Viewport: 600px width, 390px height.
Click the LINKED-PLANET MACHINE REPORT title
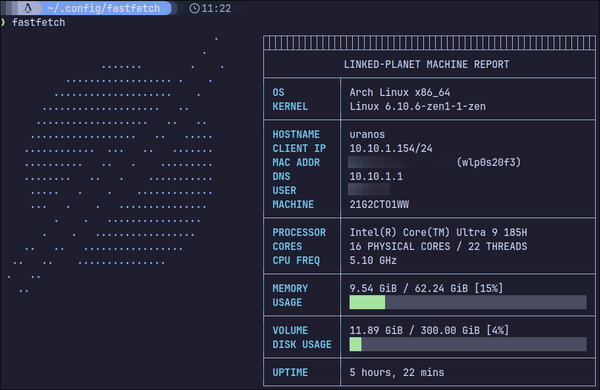pos(426,64)
